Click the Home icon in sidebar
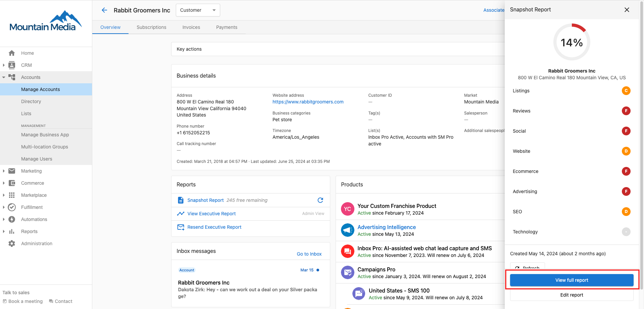The image size is (644, 309). pyautogui.click(x=12, y=53)
